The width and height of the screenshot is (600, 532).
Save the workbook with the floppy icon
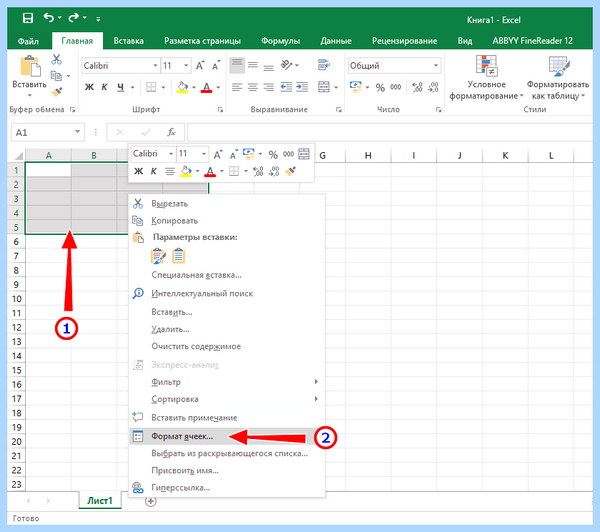pos(28,18)
